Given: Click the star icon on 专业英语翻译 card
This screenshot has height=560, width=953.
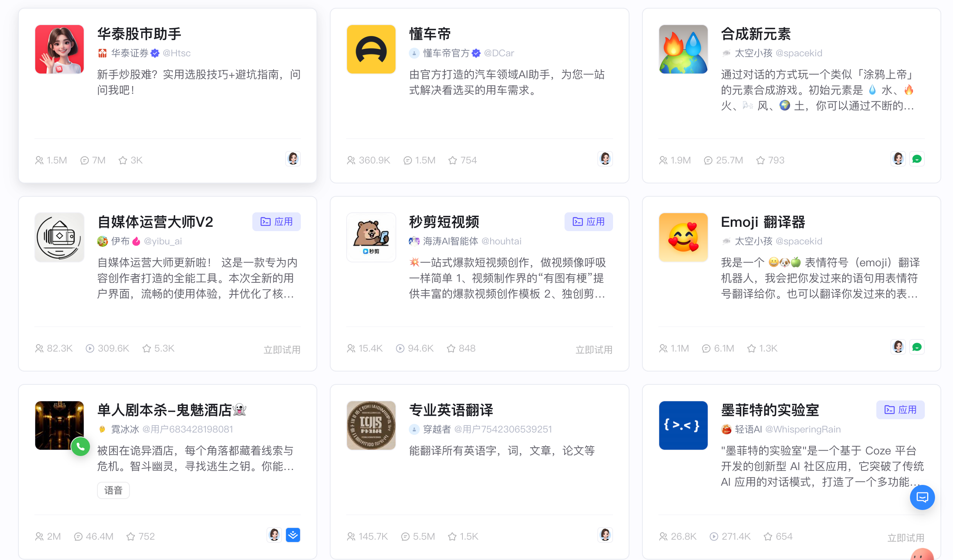Looking at the screenshot, I should 452,537.
